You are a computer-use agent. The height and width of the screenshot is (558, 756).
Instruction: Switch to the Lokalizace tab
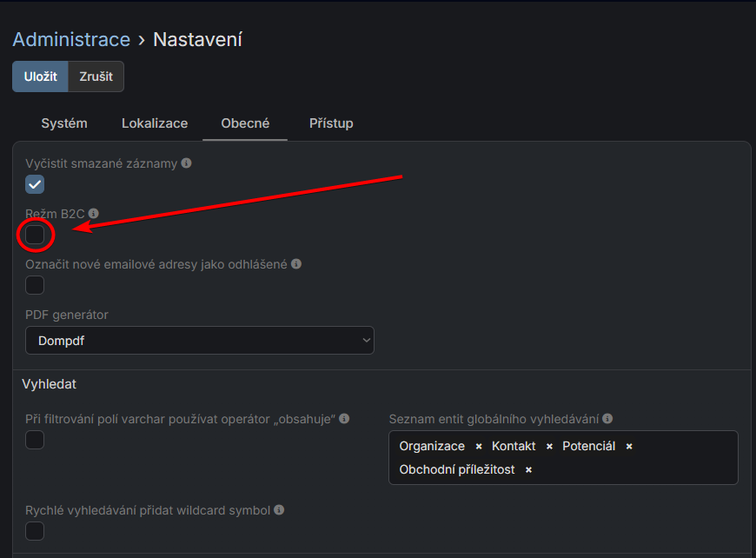(155, 123)
